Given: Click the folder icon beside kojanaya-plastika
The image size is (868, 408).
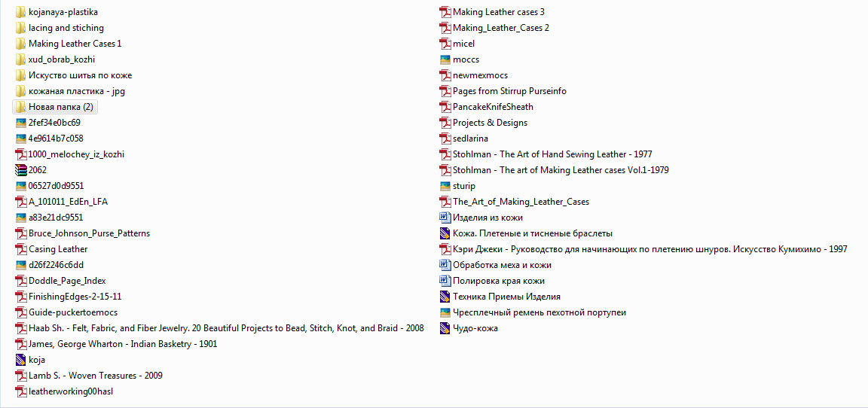Looking at the screenshot, I should (20, 11).
